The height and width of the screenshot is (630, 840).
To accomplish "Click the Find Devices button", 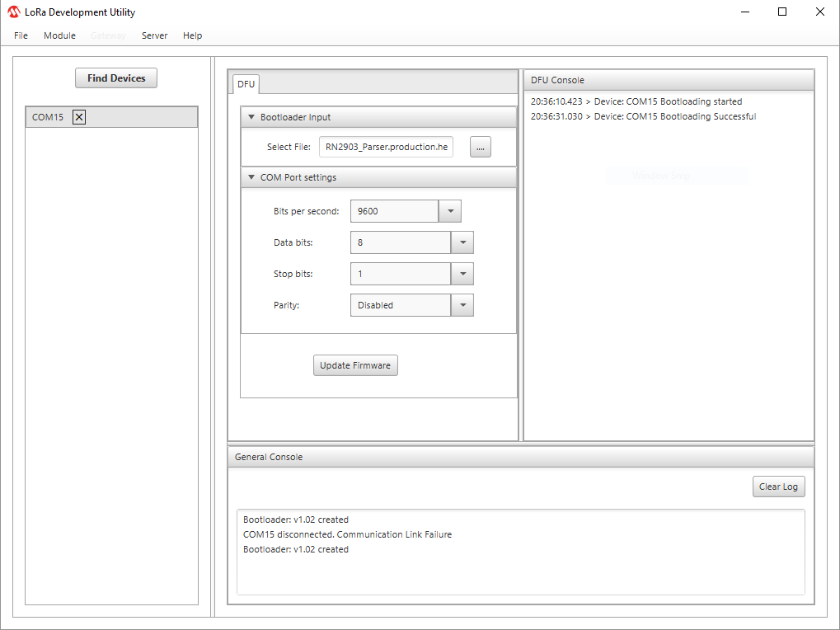I will point(116,78).
